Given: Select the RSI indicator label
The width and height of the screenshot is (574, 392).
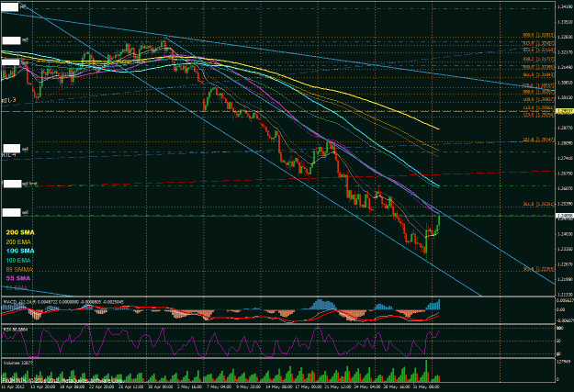Looking at the screenshot, I should [x=16, y=330].
